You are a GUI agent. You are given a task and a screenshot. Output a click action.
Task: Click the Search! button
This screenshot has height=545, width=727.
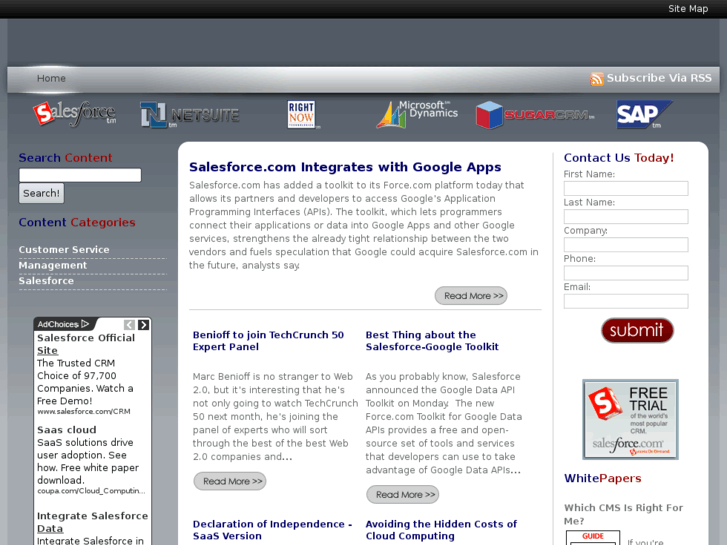point(41,193)
